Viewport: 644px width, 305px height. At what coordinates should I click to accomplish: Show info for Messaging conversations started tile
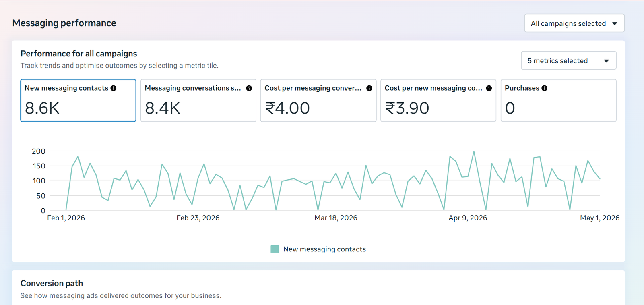(x=249, y=88)
